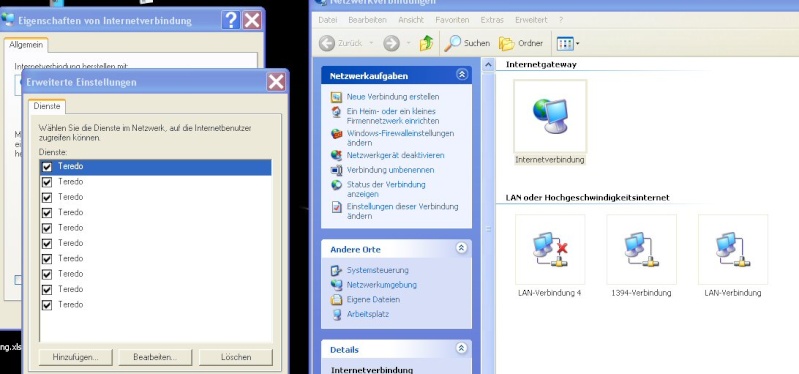Screen dimensions: 799x374
Task: Close the Erweiterte Einstellungen dialog
Action: [276, 82]
